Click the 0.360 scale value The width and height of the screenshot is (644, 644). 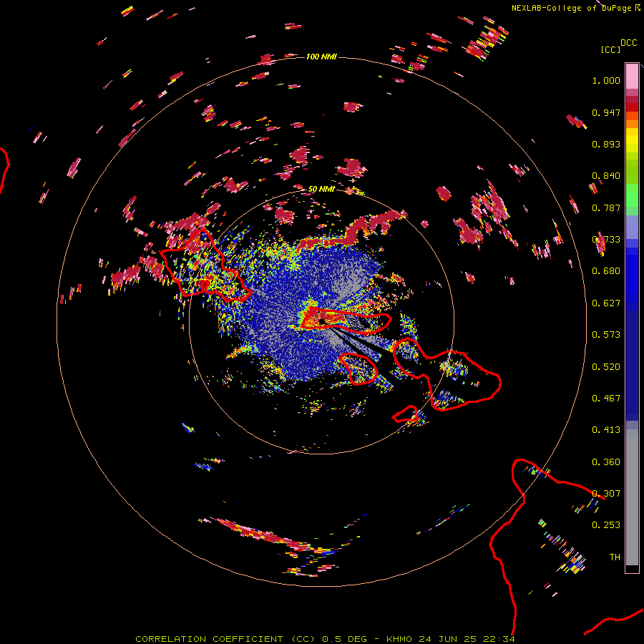606,462
